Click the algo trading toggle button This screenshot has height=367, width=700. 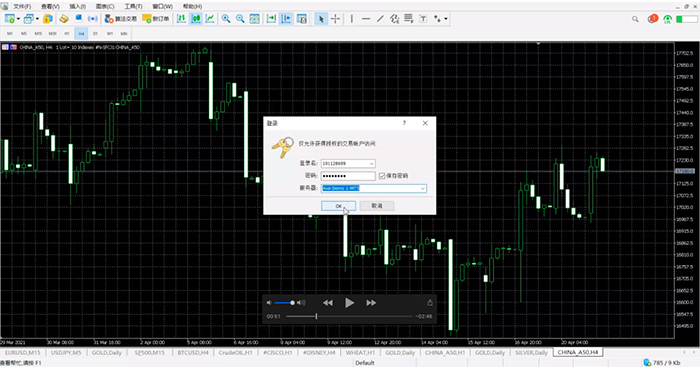(121, 19)
